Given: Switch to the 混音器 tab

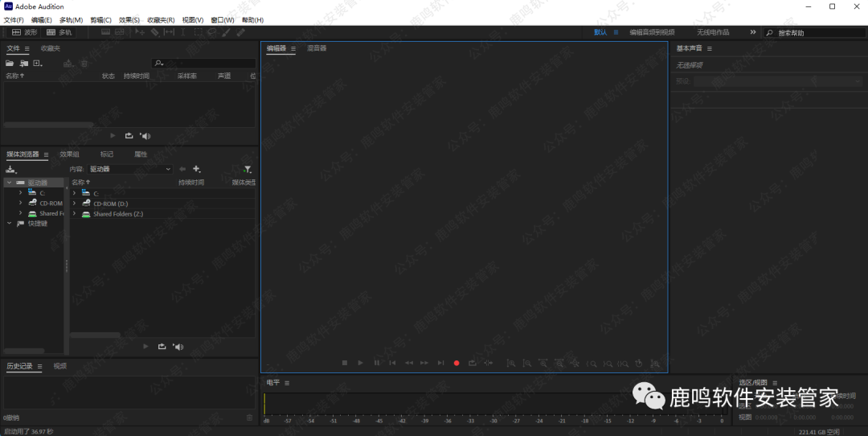Looking at the screenshot, I should click(317, 48).
